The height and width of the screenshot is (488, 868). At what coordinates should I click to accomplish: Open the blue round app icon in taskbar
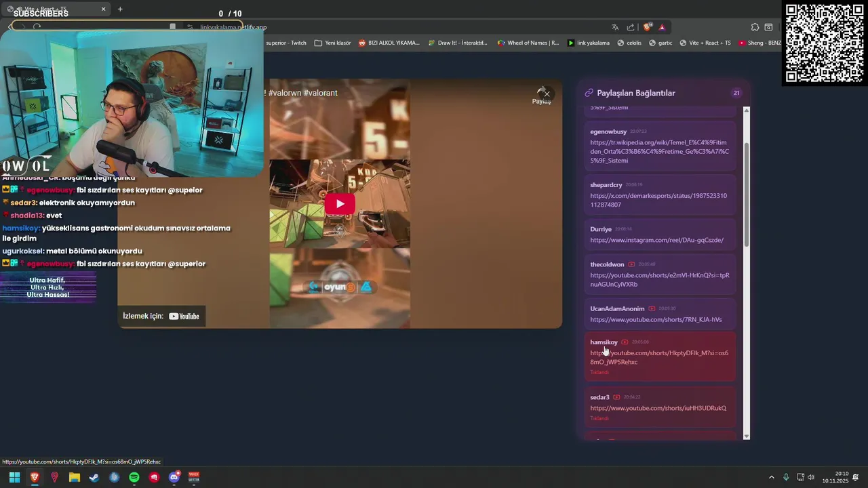click(x=114, y=477)
